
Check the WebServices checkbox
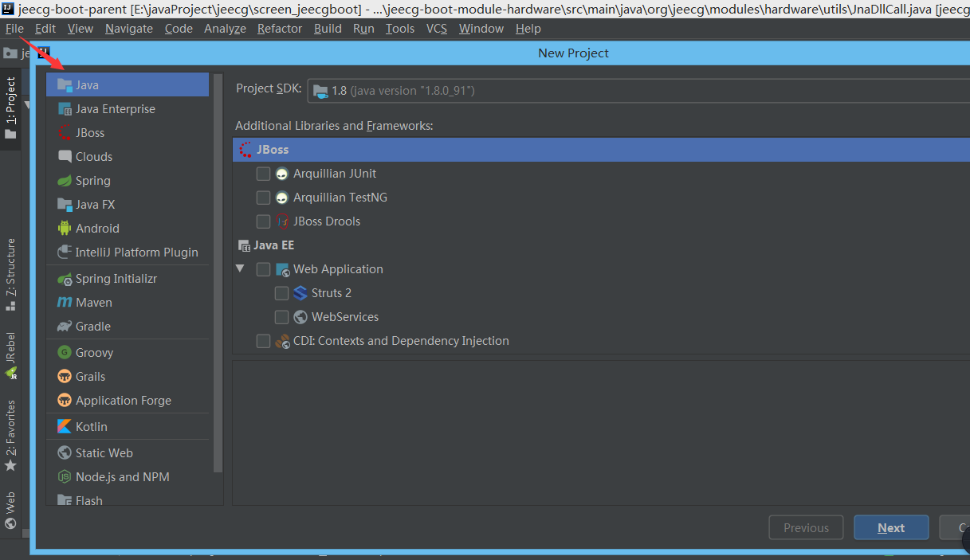[x=281, y=316]
